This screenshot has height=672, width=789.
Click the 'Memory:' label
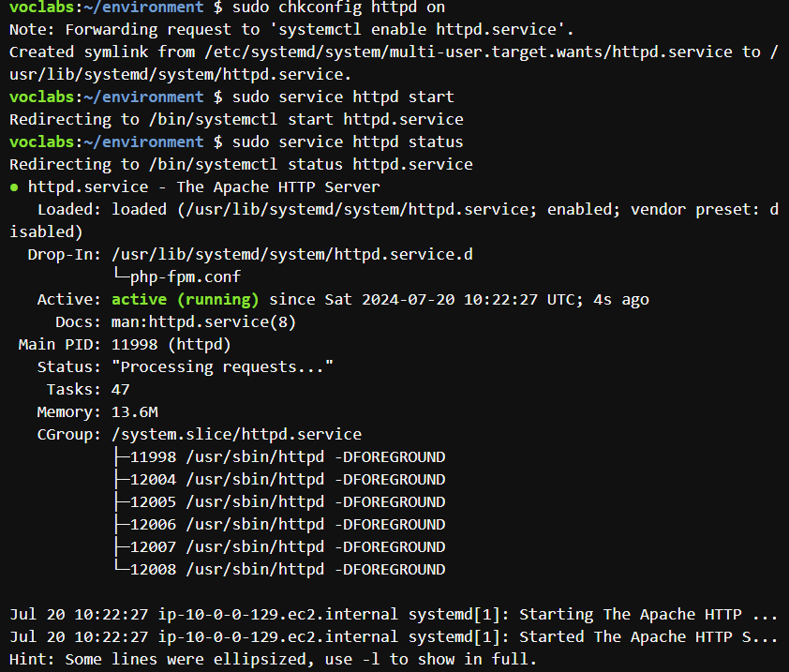click(x=69, y=412)
